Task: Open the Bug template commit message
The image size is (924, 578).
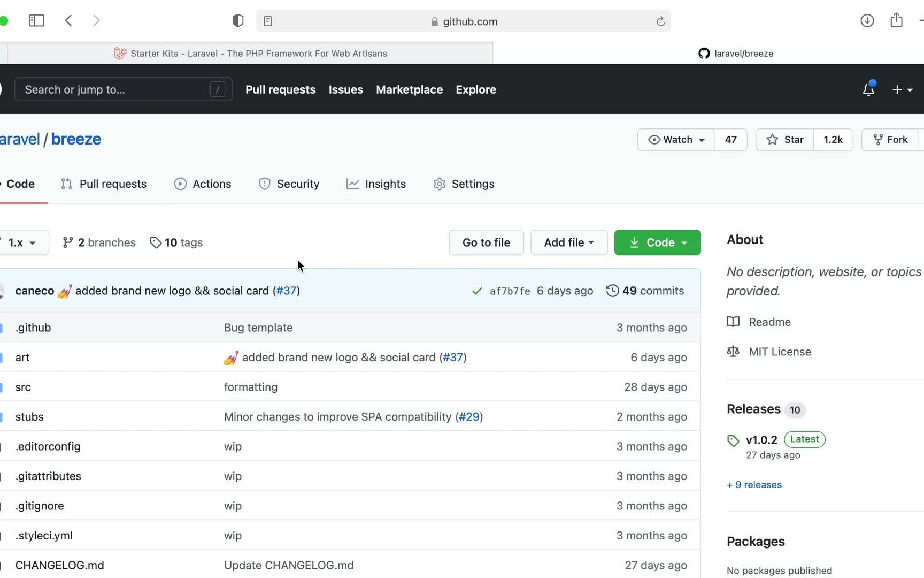Action: pyautogui.click(x=258, y=328)
